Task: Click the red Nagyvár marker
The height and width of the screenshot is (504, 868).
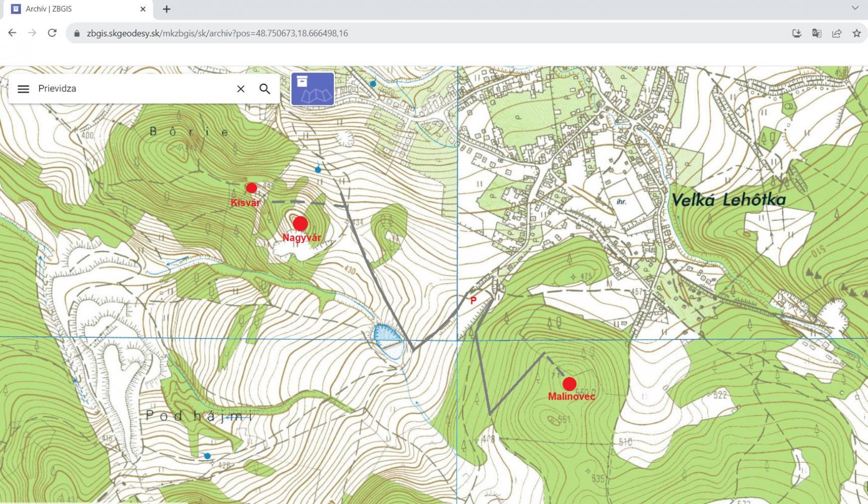Action: [301, 223]
